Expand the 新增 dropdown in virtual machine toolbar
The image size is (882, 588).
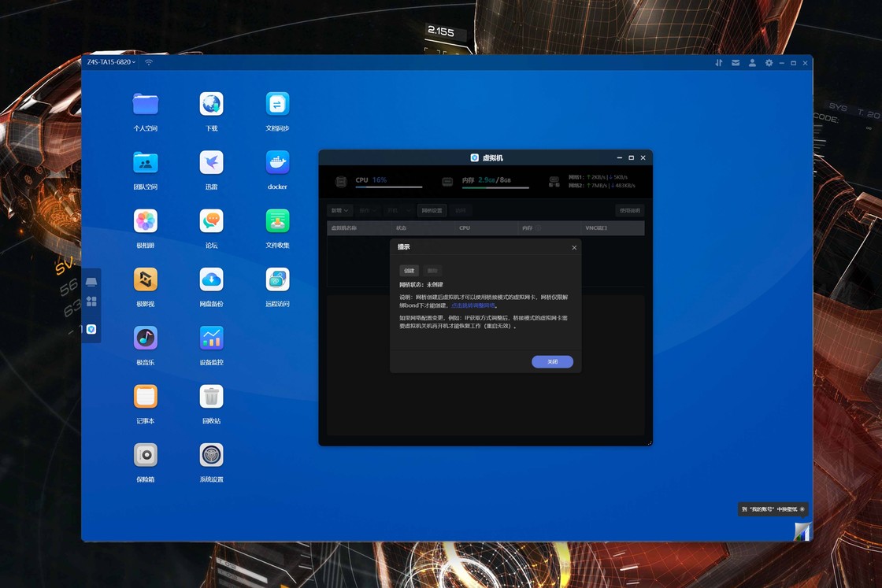point(339,211)
